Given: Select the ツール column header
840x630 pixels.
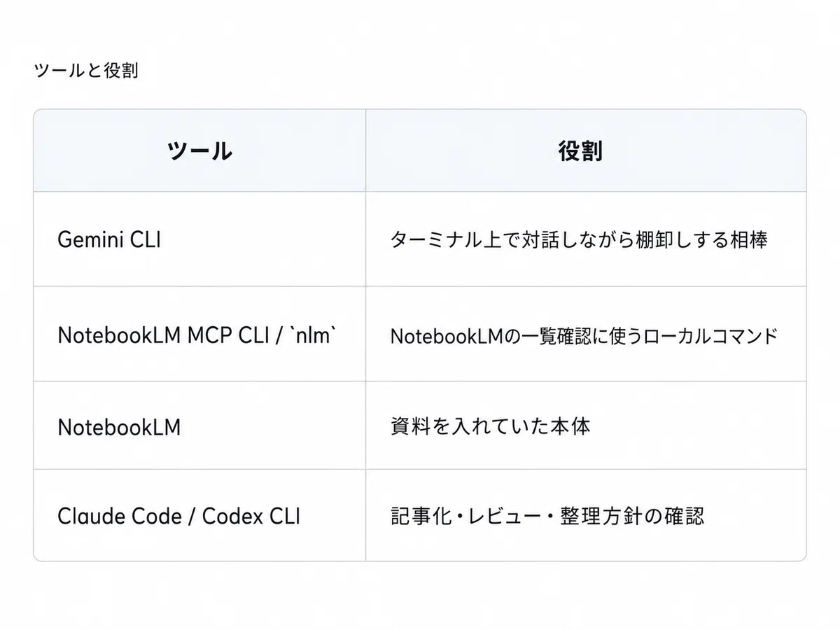Looking at the screenshot, I should click(x=199, y=150).
